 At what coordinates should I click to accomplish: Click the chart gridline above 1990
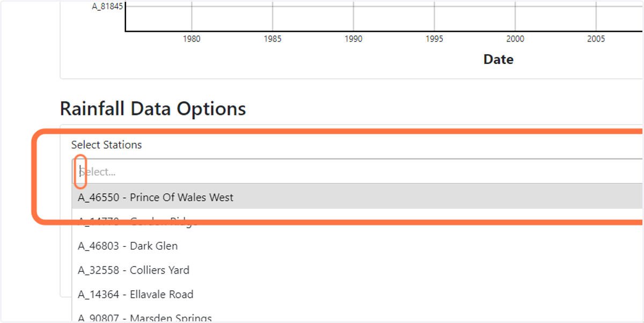coord(353,16)
